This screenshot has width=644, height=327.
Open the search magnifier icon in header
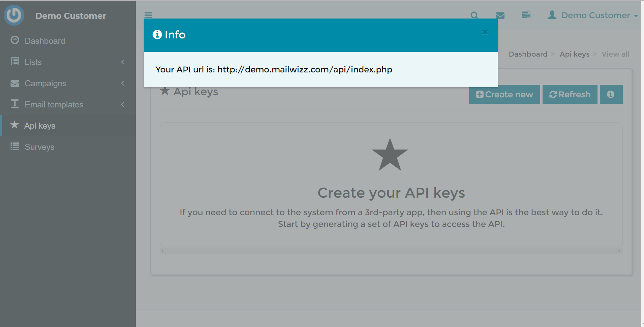click(x=474, y=15)
